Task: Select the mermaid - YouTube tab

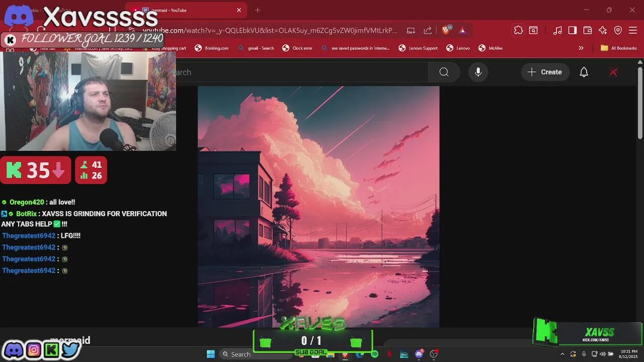Action: (x=186, y=10)
